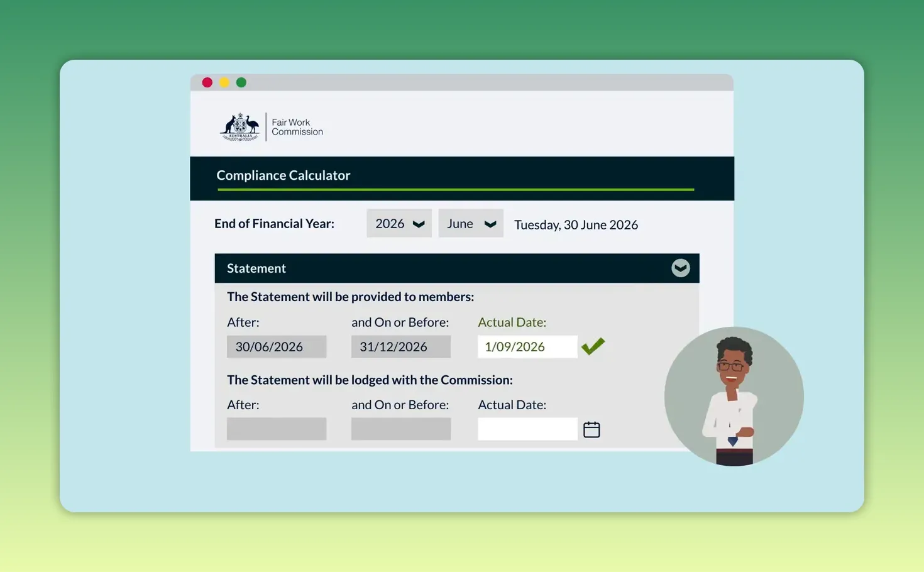Click the red window close dot
Viewport: 924px width, 572px height.
pyautogui.click(x=207, y=82)
